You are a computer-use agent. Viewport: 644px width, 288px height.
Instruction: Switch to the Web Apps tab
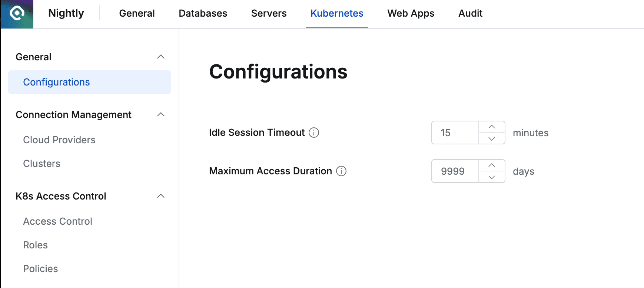(x=411, y=13)
